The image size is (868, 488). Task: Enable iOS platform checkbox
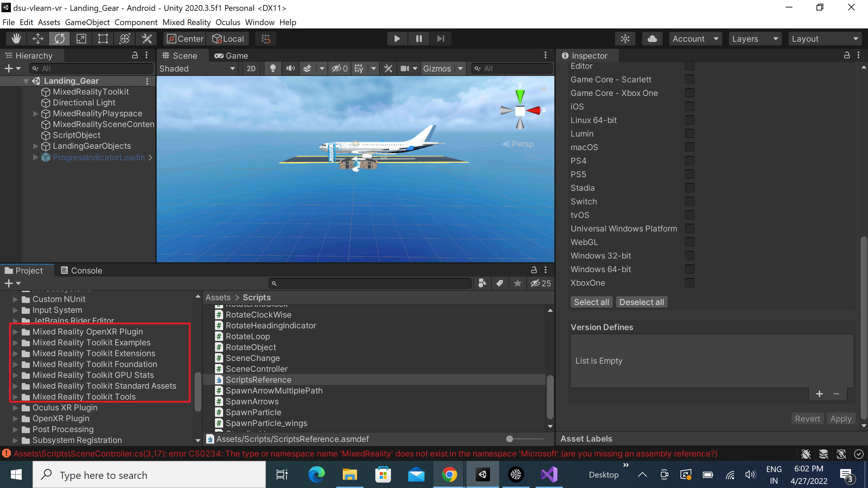tap(689, 106)
